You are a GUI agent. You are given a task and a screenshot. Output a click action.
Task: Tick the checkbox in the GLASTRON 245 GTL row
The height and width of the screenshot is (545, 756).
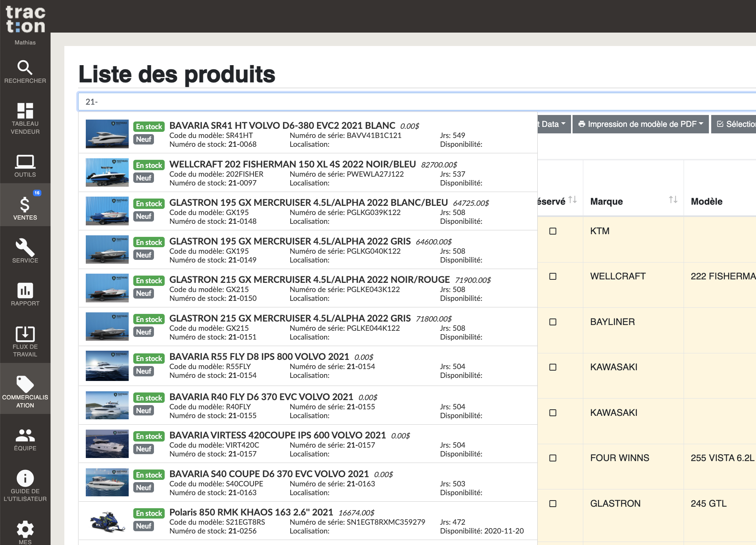tap(553, 504)
